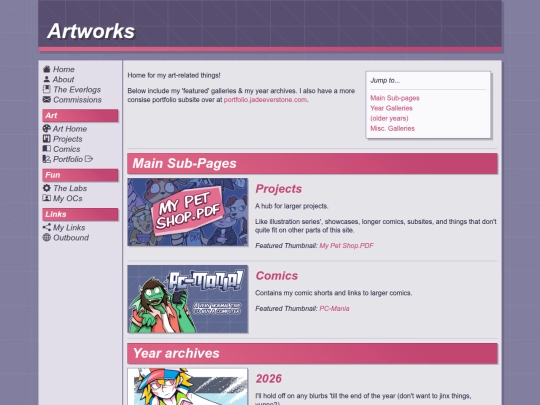This screenshot has width=540, height=405.
Task: Click the drawing icon beside Portfolio
Action: click(46, 159)
